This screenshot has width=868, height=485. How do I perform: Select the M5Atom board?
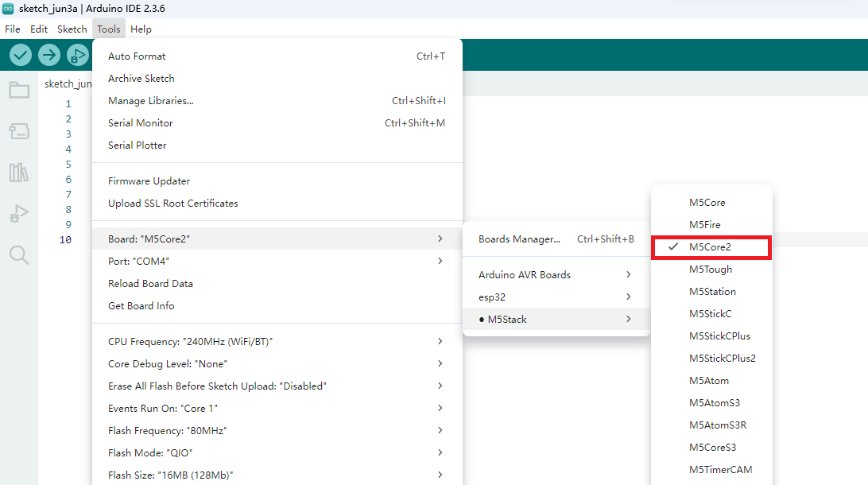coord(711,380)
